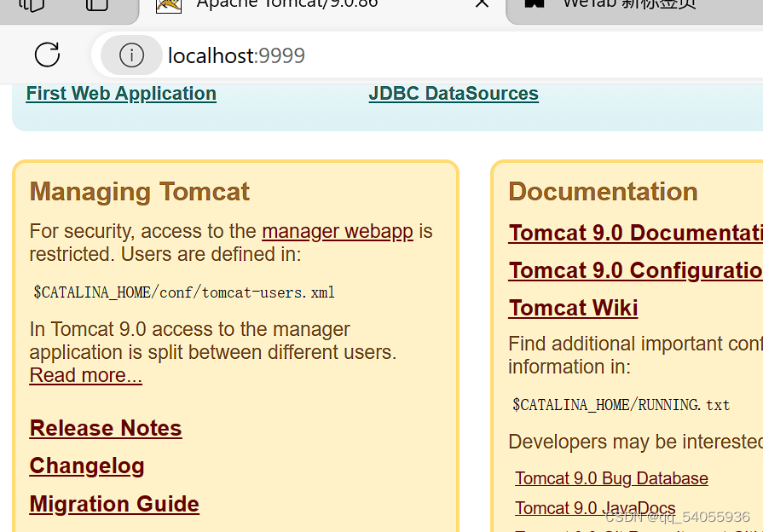This screenshot has width=763, height=532.
Task: Open the Release Notes page
Action: (x=105, y=428)
